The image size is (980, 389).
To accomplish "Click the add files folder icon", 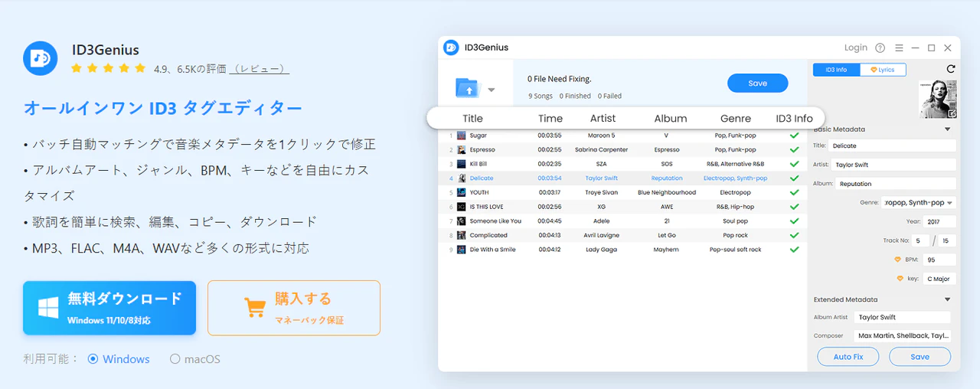I will pyautogui.click(x=467, y=89).
